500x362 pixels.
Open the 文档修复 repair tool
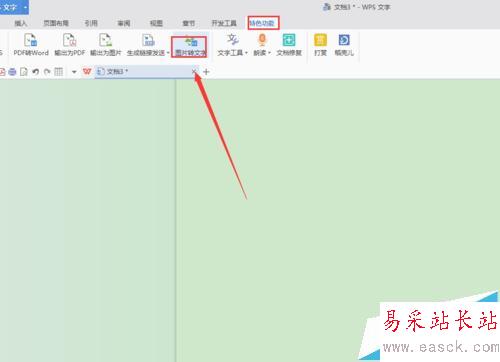(289, 44)
